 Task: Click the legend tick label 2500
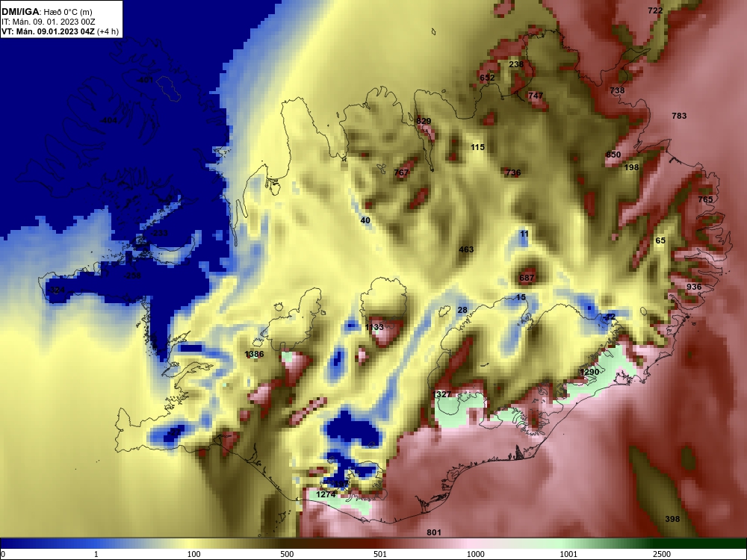662,554
